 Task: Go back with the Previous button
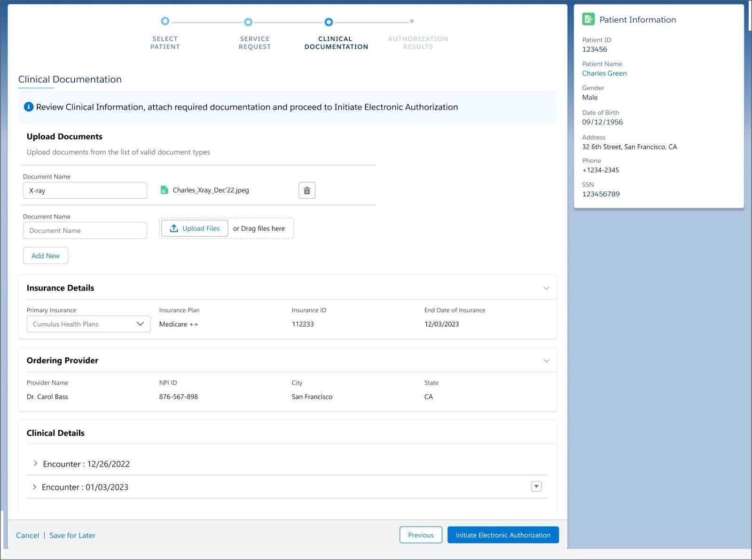coord(421,535)
